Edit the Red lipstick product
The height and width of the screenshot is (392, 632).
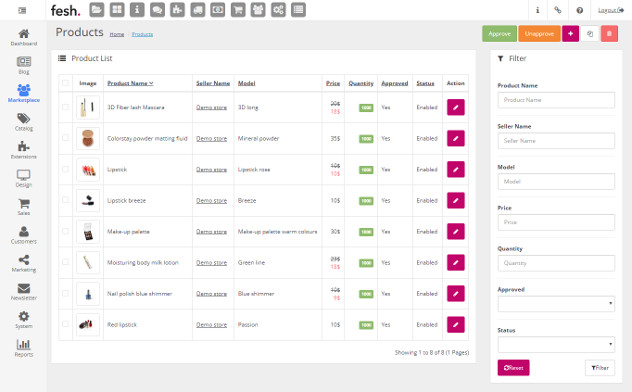pyautogui.click(x=456, y=325)
